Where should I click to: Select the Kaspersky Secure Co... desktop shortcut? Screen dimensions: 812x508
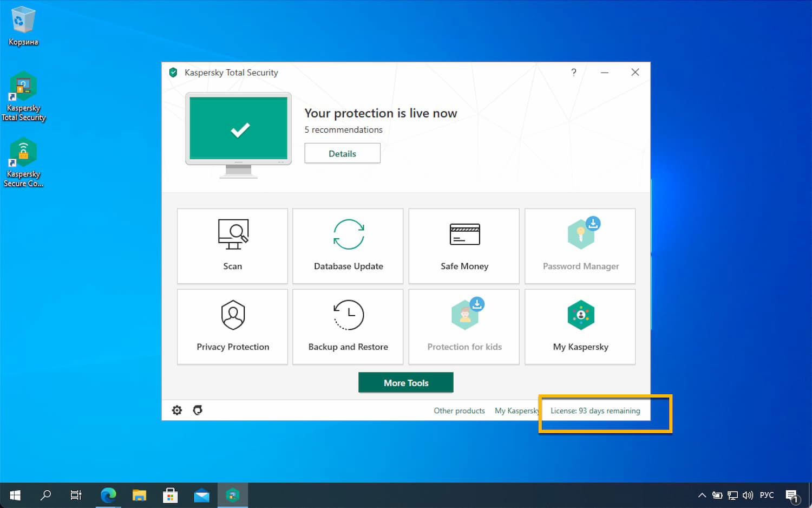click(x=23, y=163)
